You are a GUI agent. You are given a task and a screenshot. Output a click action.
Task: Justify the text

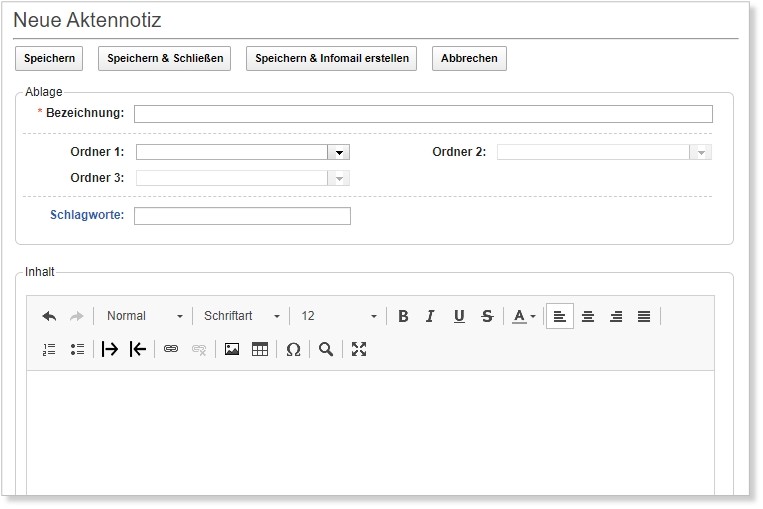[x=644, y=316]
